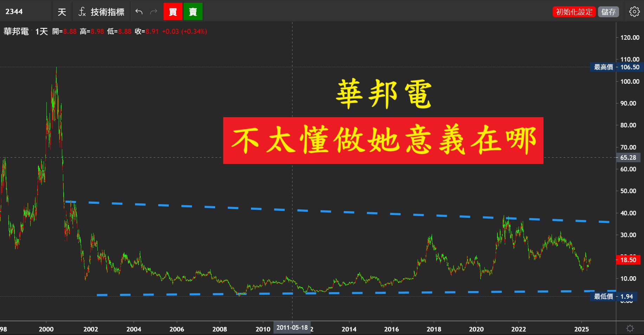Click the green 賣 (sell) button

(193, 12)
